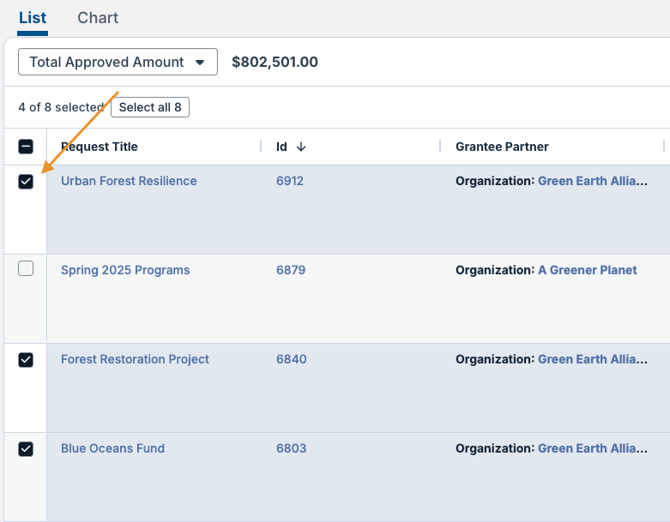Open request Id 6879
Viewport: 670px width, 522px height.
point(290,270)
